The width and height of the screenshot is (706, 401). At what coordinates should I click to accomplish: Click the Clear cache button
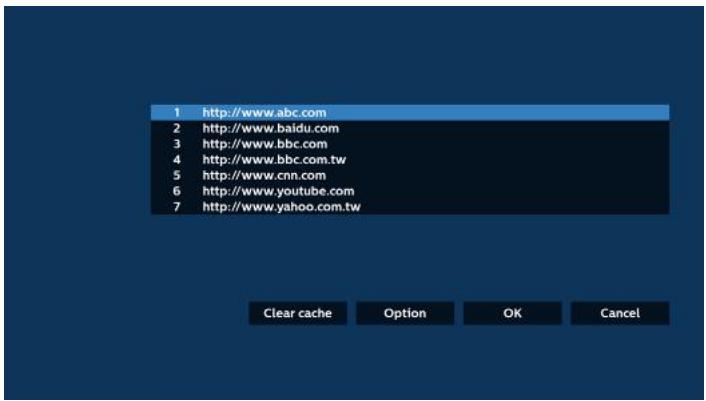298,313
